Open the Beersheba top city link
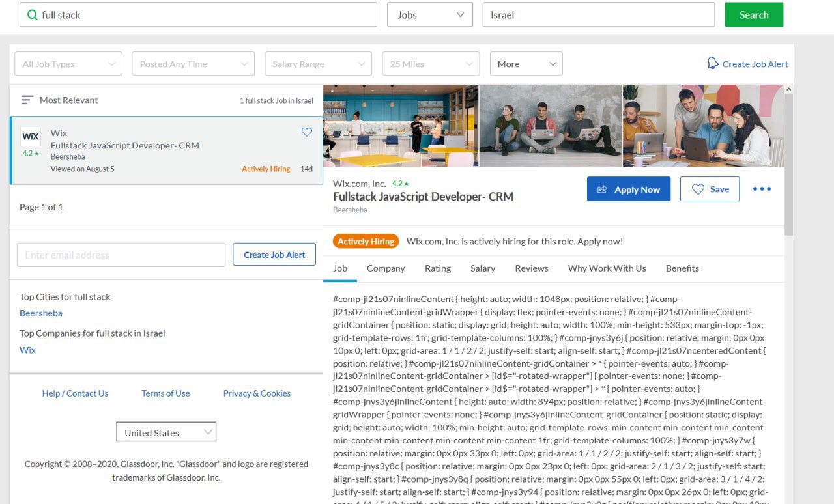Screen dimensions: 834x504 (41, 313)
